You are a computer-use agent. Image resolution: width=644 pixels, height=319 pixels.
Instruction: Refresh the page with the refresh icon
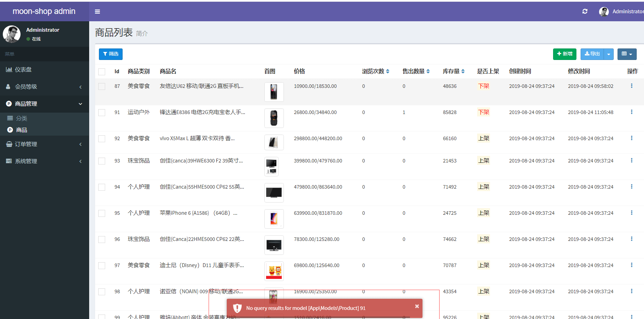pos(585,12)
